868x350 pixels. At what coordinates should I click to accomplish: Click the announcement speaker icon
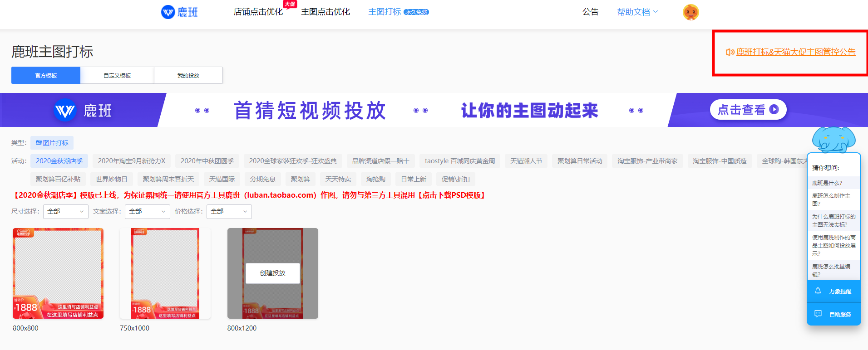730,52
